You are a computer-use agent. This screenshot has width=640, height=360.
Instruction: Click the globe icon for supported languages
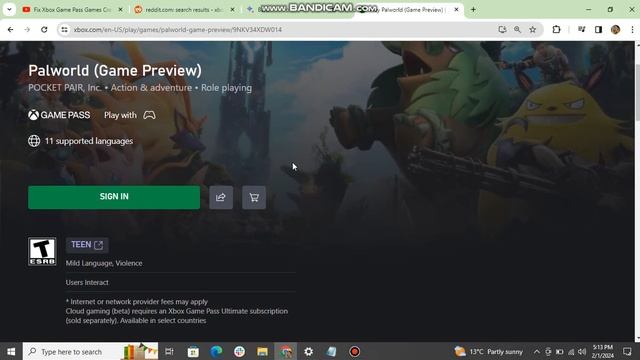point(34,141)
